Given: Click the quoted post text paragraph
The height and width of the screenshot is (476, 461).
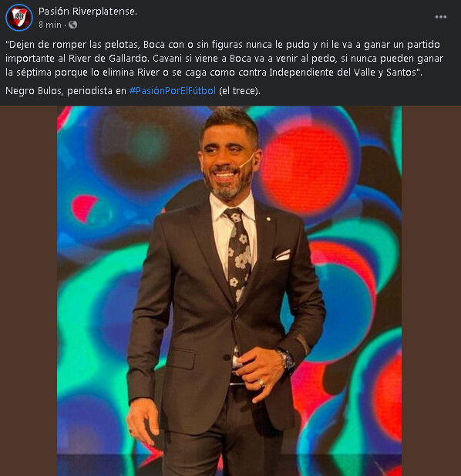Looking at the screenshot, I should [224, 59].
